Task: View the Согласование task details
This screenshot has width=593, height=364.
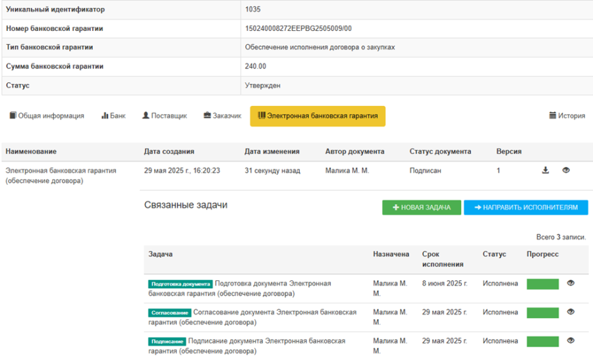Action: [x=571, y=312]
